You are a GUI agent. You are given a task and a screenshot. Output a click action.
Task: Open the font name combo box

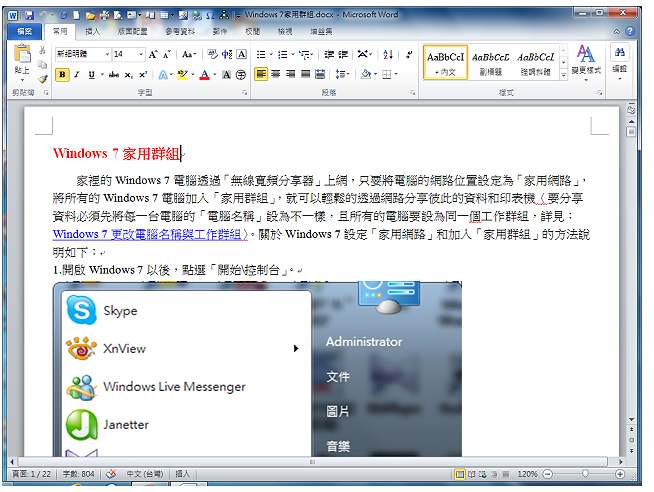[83, 54]
